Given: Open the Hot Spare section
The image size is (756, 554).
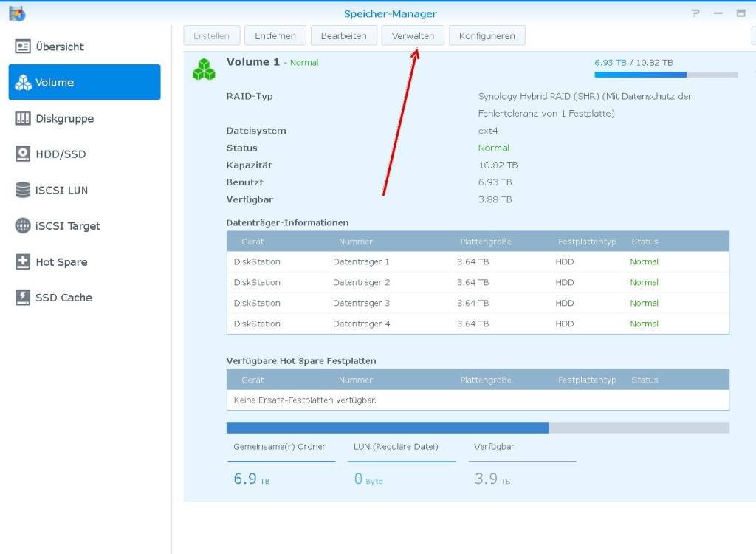Looking at the screenshot, I should [x=84, y=261].
